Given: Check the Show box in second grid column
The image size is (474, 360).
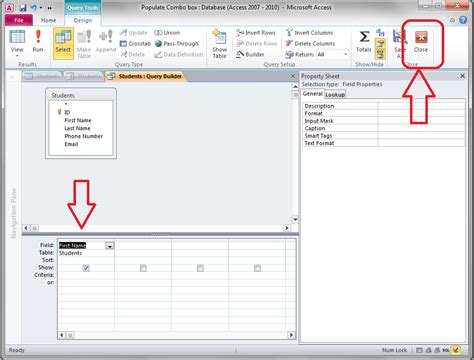Looking at the screenshot, I should (143, 268).
